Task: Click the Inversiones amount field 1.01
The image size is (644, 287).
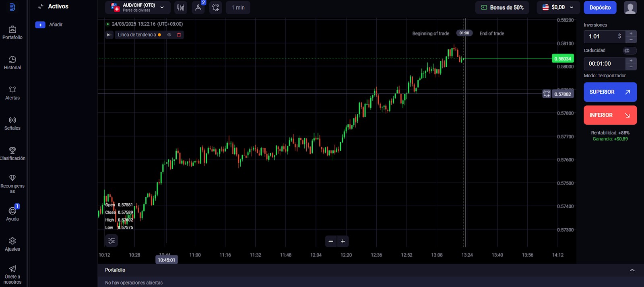Action: click(x=605, y=37)
